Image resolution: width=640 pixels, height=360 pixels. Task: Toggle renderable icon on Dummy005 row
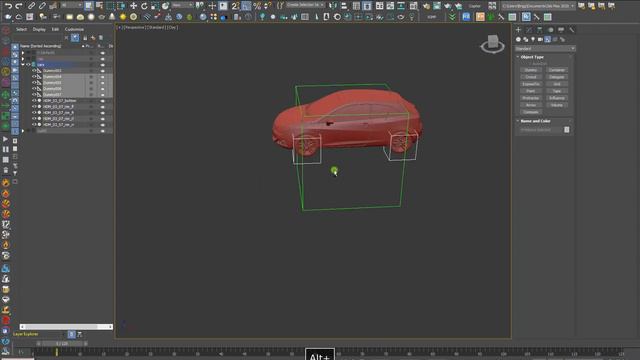click(102, 82)
